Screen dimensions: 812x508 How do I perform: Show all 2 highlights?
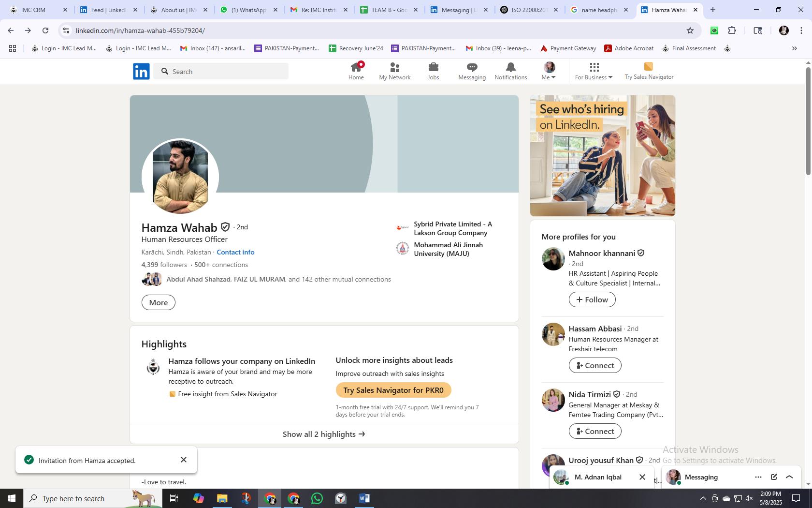tap(324, 434)
